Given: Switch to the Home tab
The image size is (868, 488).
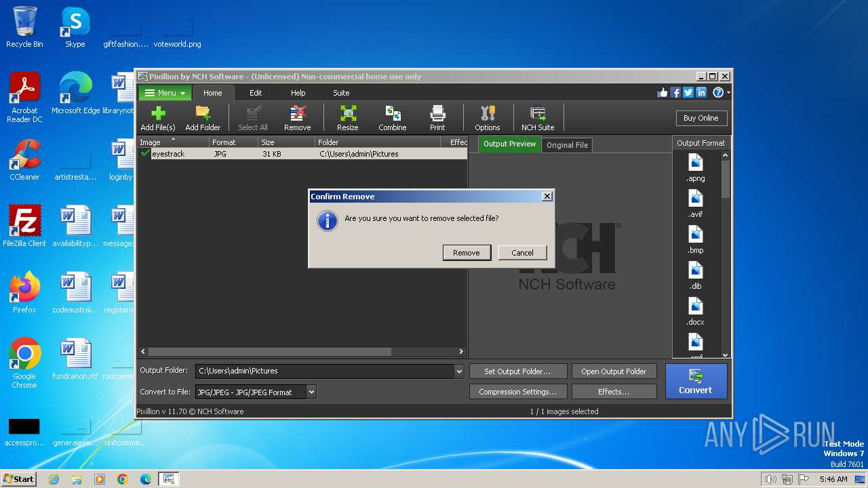Looking at the screenshot, I should (213, 93).
